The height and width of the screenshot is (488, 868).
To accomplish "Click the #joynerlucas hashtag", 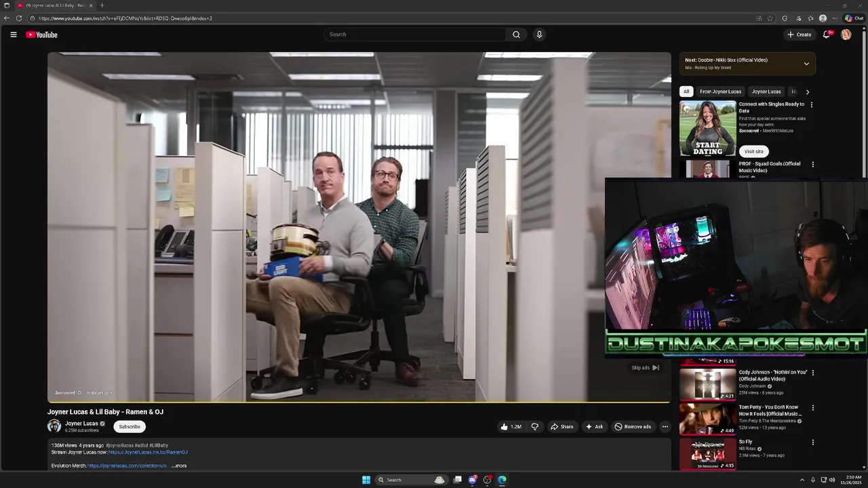I will [x=119, y=445].
